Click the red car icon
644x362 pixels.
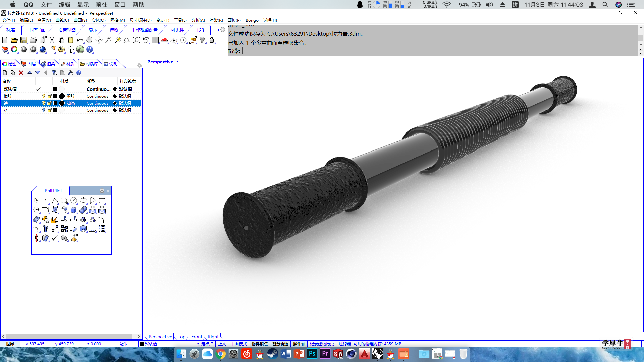click(165, 40)
